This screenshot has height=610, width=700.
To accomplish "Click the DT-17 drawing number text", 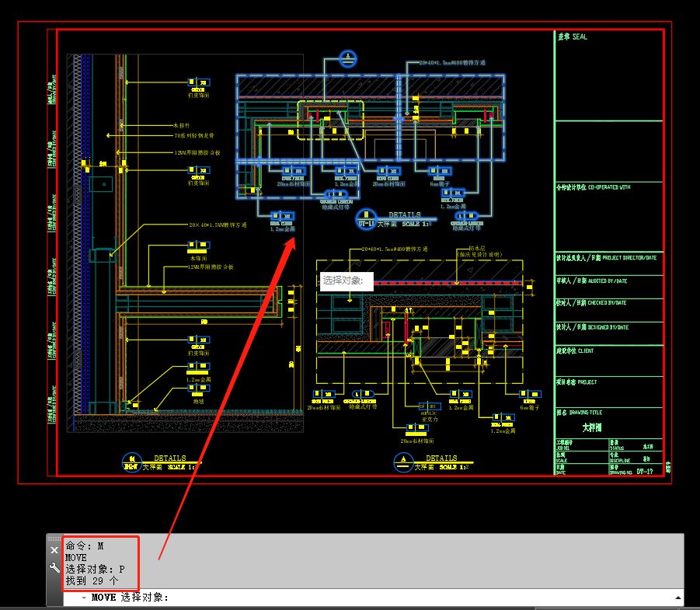I will 644,471.
